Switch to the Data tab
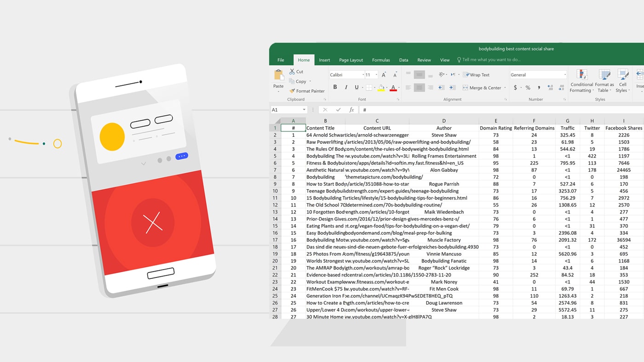 (x=403, y=60)
